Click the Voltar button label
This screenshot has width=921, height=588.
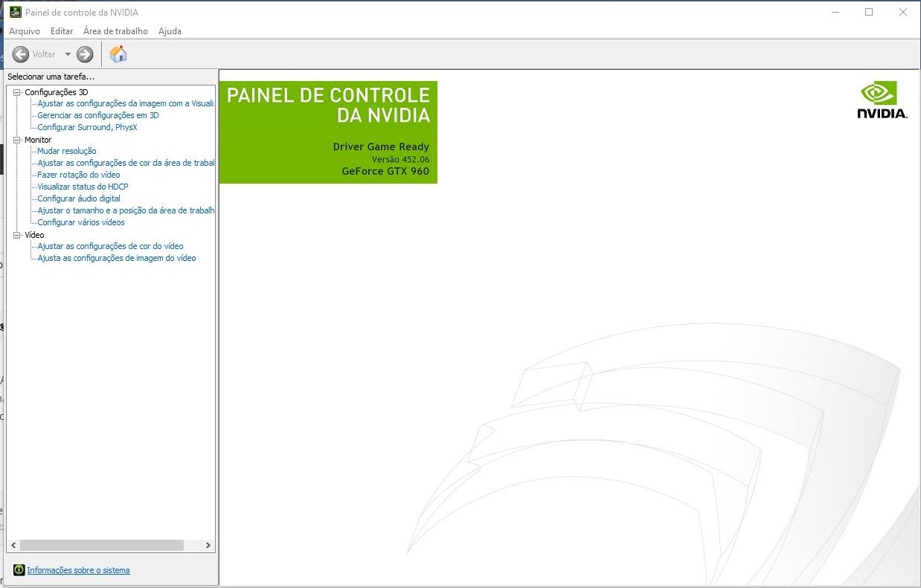click(x=44, y=54)
